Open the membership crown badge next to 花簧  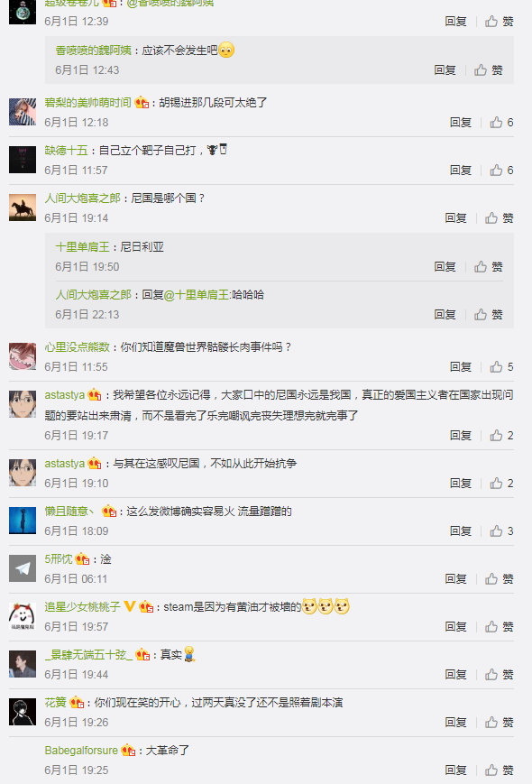pos(77,703)
